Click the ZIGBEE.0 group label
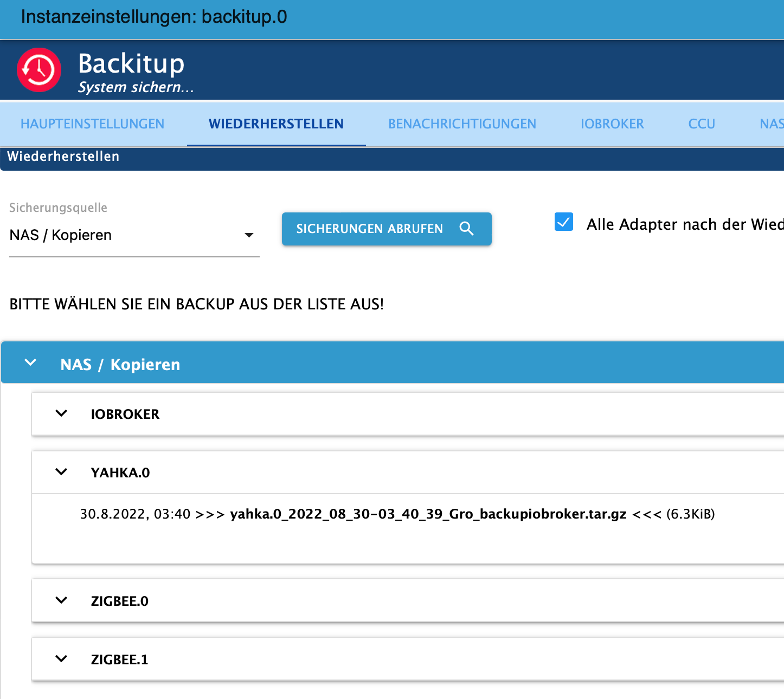The height and width of the screenshot is (699, 784). (120, 601)
